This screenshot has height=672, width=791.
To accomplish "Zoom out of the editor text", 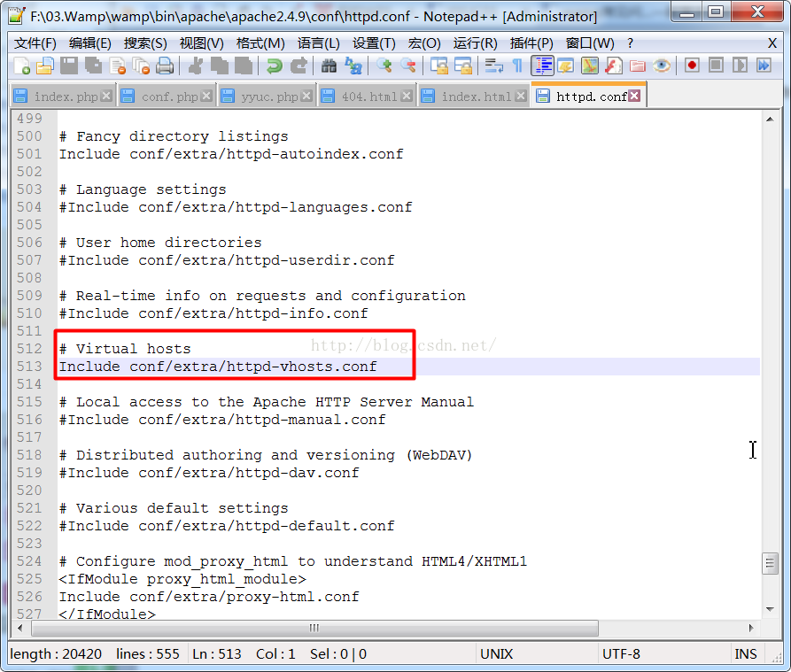I will click(408, 66).
